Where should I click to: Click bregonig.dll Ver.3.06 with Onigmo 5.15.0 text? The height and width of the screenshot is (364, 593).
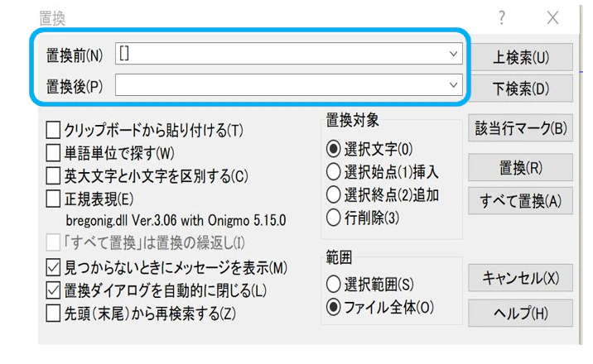(176, 220)
